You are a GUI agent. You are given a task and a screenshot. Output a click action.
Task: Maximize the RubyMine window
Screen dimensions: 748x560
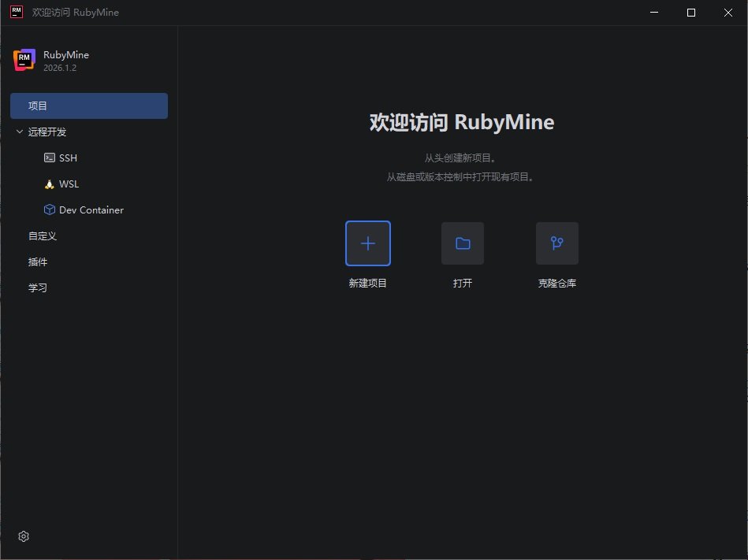click(x=690, y=13)
